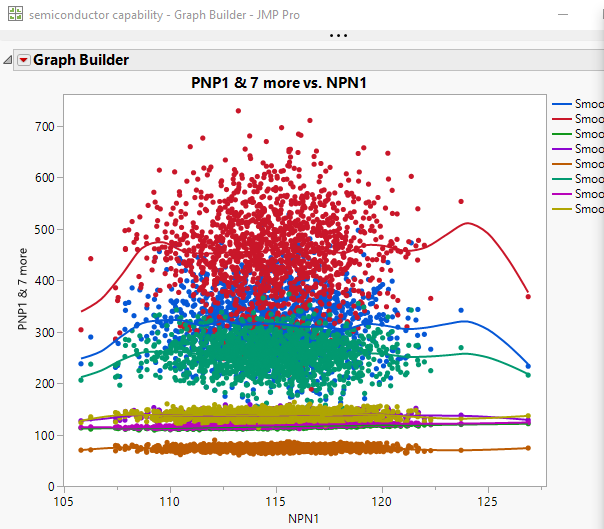604x529 pixels.
Task: Click the Y axis tick label 600
Action: [x=45, y=178]
